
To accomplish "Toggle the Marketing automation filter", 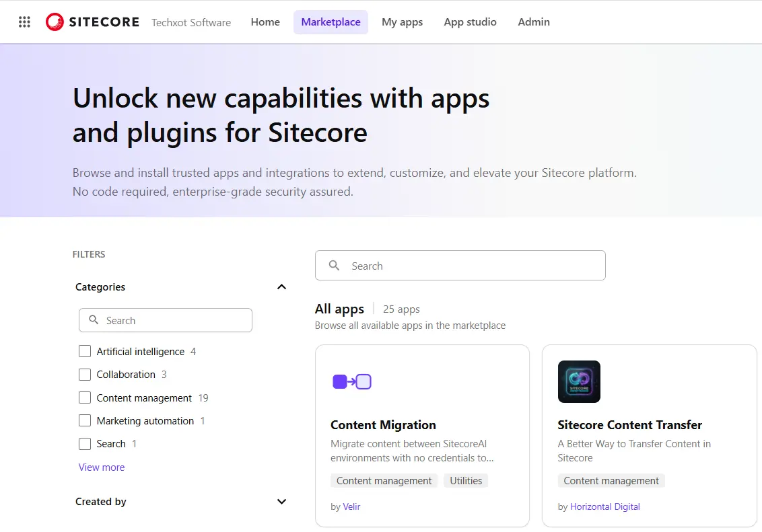I will [85, 420].
